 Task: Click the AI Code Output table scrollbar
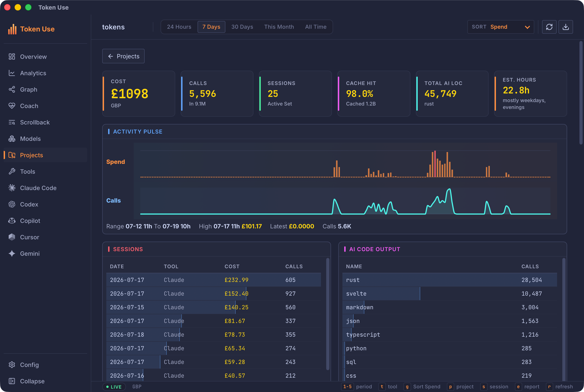pyautogui.click(x=564, y=320)
